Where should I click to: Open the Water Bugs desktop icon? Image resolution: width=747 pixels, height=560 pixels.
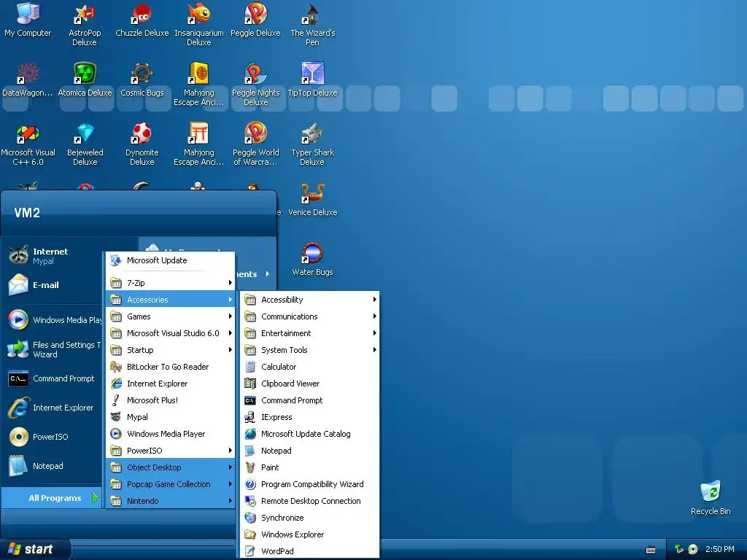pyautogui.click(x=312, y=260)
